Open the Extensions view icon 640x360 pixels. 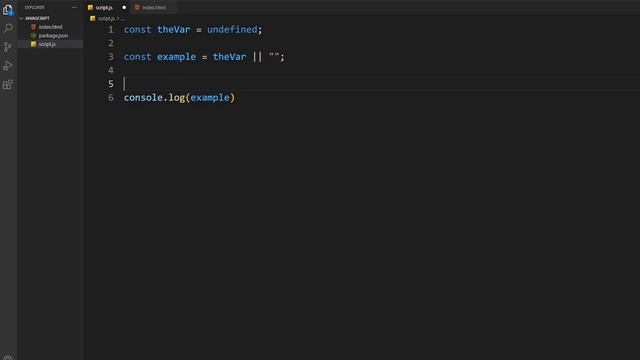pyautogui.click(x=8, y=84)
